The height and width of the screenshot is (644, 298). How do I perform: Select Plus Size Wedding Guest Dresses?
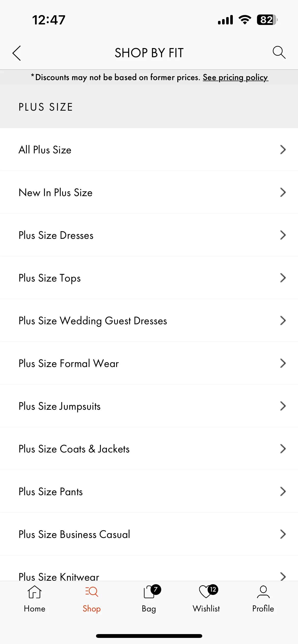pos(149,320)
